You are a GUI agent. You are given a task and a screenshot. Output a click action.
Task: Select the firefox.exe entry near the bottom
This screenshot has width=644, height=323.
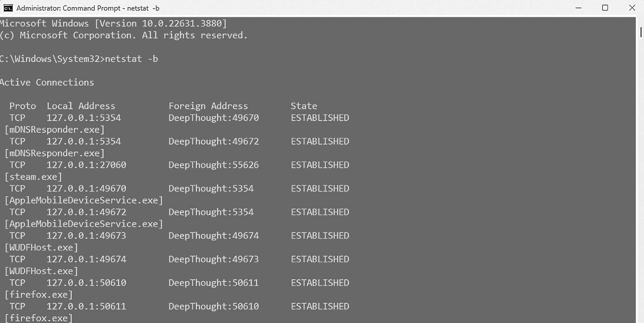tap(38, 318)
